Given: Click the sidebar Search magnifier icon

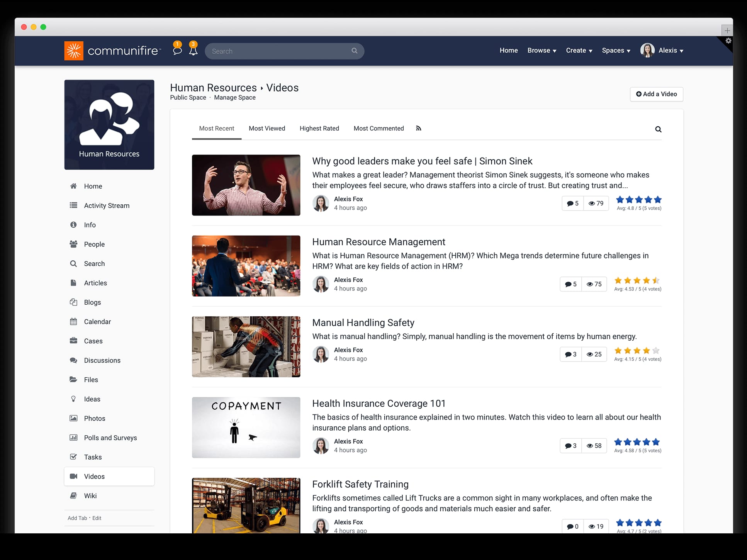Looking at the screenshot, I should pos(73,263).
